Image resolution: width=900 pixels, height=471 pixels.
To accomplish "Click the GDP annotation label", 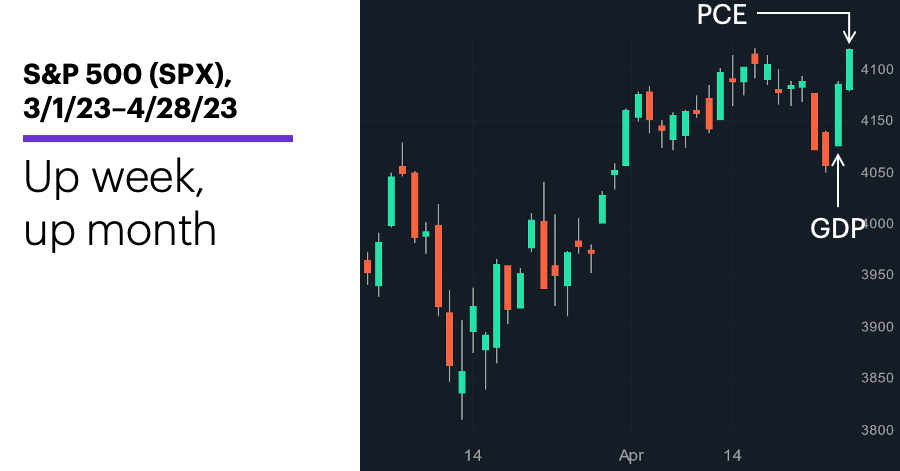I will [837, 229].
